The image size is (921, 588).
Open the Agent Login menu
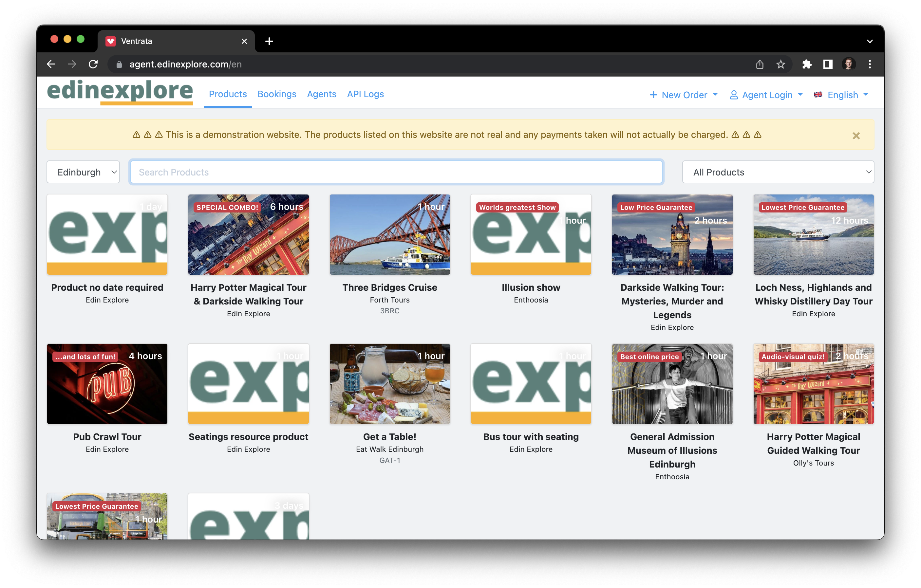point(766,95)
